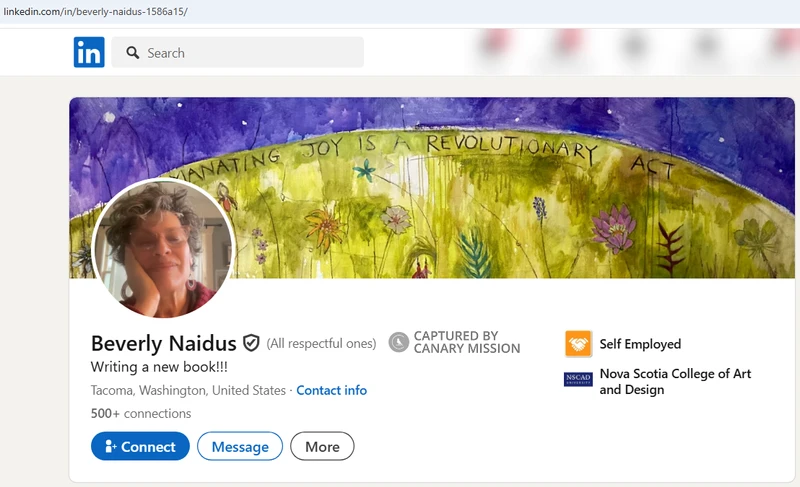Click the browser address bar URL

click(95, 11)
